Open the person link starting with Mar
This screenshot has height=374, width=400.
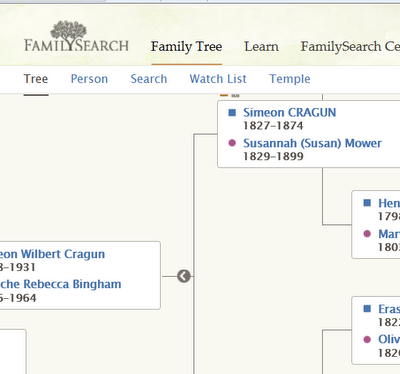(x=389, y=234)
